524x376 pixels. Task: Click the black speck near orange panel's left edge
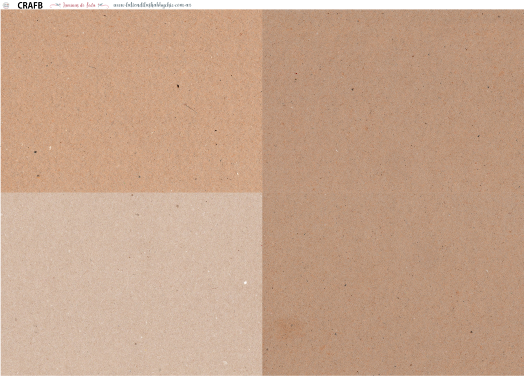tap(35, 152)
